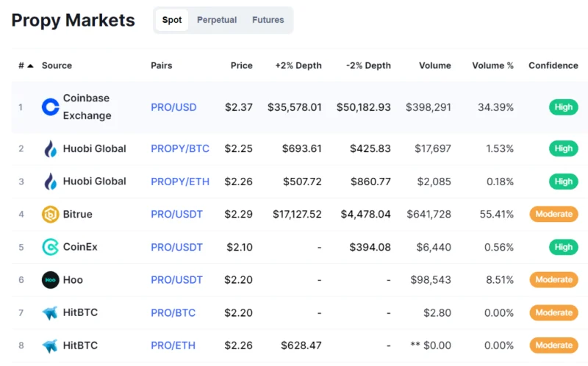Open the PROPY/BTC pair link
588x366 pixels.
click(x=180, y=148)
